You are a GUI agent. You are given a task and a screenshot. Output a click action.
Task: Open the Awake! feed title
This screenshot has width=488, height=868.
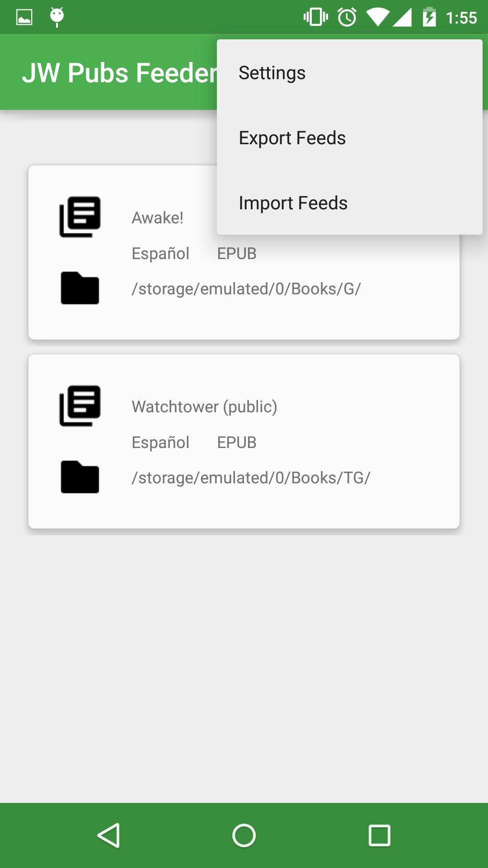157,218
